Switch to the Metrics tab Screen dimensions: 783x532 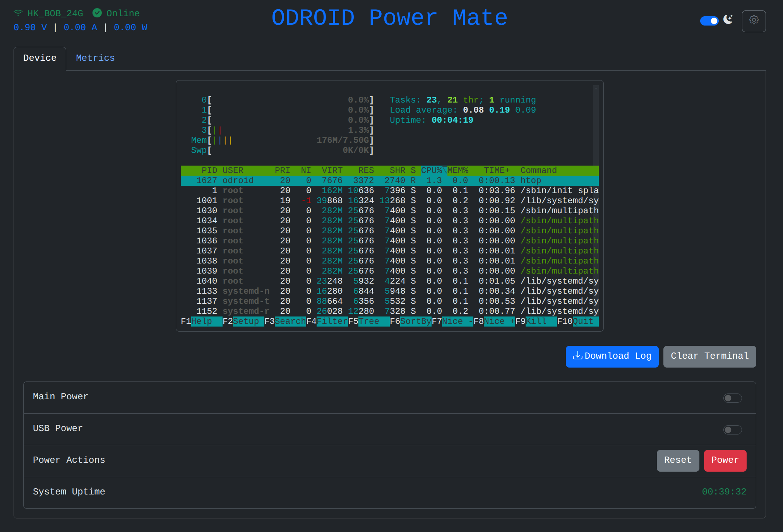95,58
